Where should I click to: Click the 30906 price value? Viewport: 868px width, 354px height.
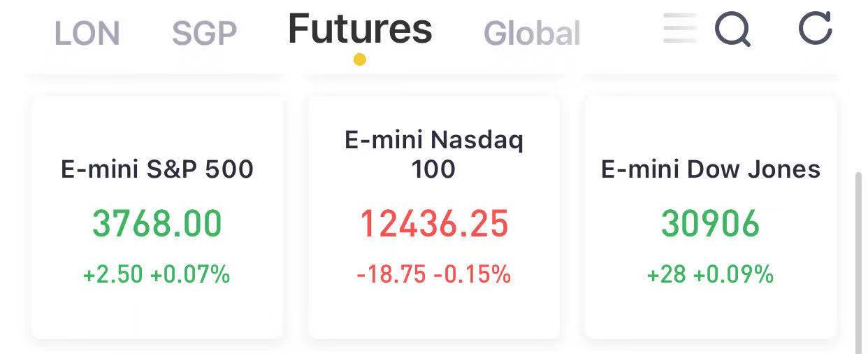(710, 224)
